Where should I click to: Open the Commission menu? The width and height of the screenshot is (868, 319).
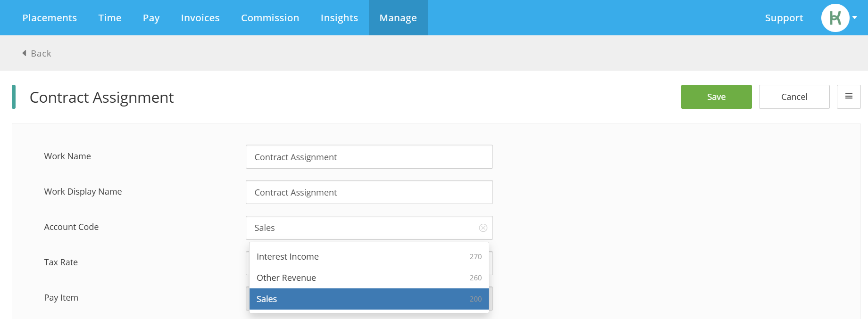[270, 18]
